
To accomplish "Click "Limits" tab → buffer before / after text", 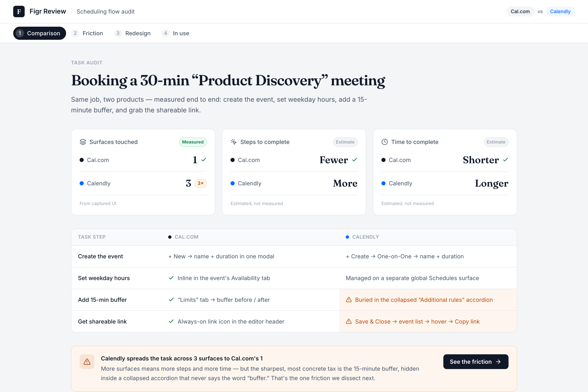I will [x=224, y=300].
